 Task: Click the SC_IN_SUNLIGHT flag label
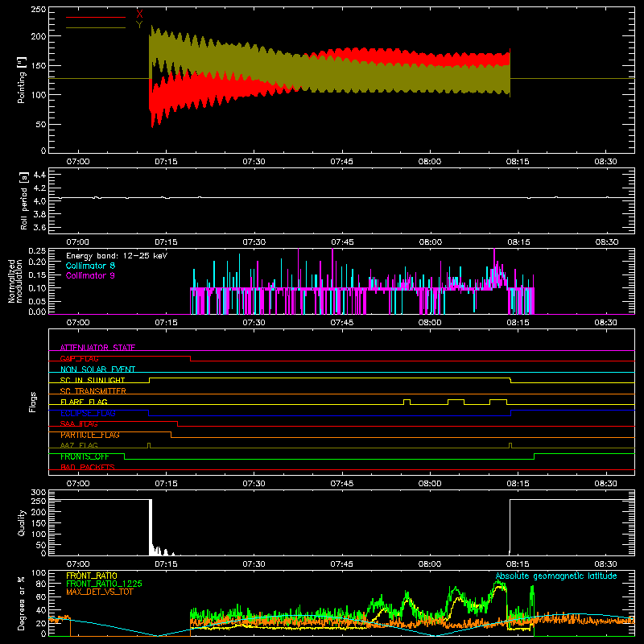click(93, 380)
